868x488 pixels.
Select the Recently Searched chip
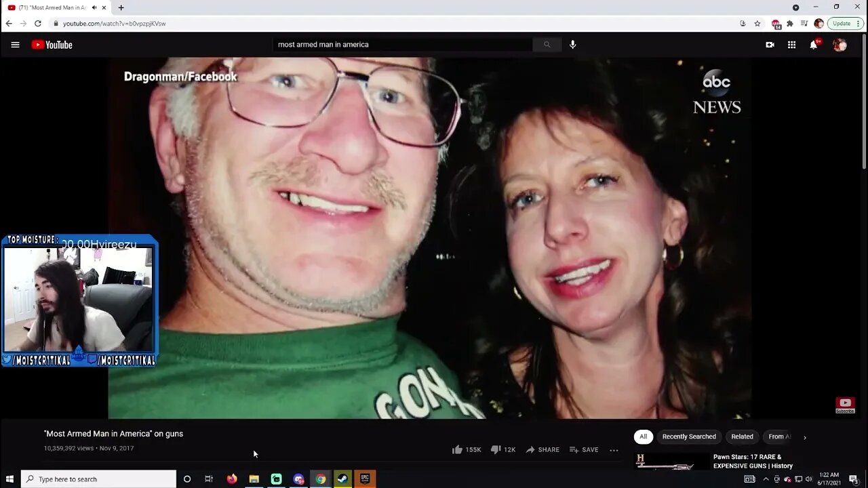[689, 436]
